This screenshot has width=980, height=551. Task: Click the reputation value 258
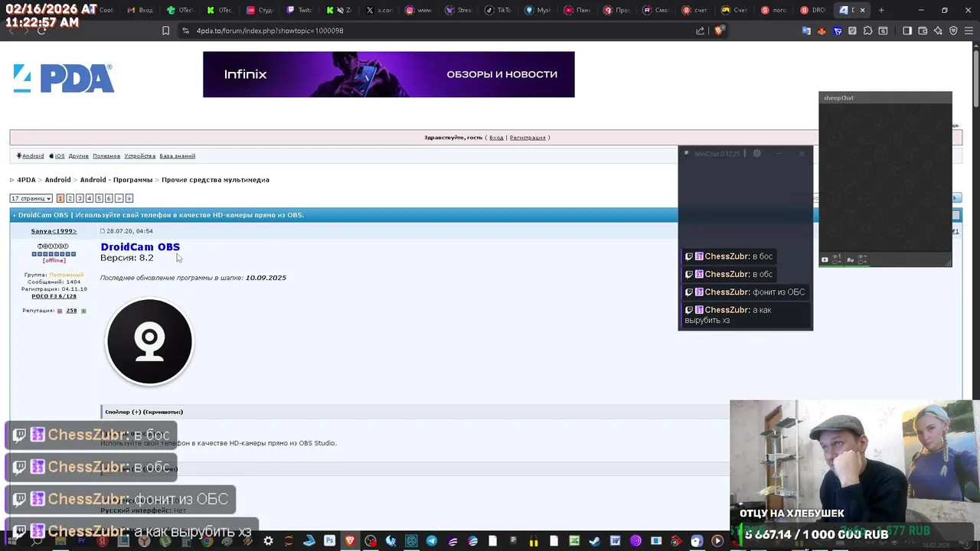[71, 311]
